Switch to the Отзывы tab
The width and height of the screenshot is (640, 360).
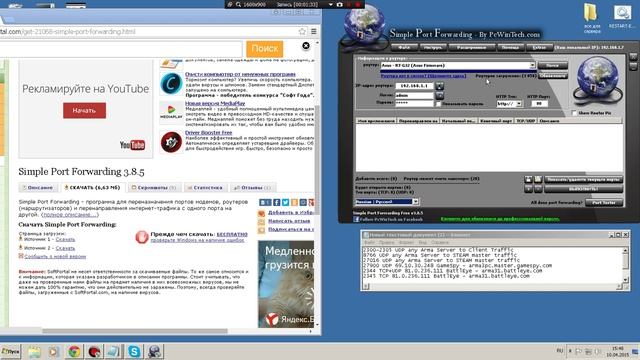[x=253, y=188]
